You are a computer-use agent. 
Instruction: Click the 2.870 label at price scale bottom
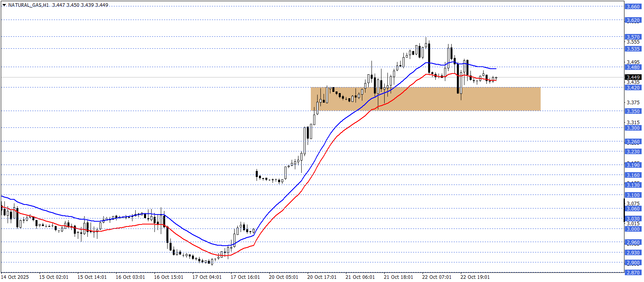coord(633,273)
